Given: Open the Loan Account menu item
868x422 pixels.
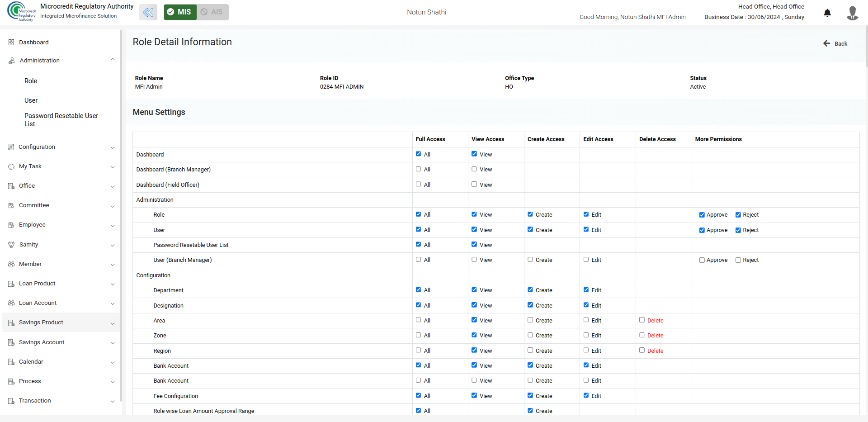Looking at the screenshot, I should (x=38, y=303).
